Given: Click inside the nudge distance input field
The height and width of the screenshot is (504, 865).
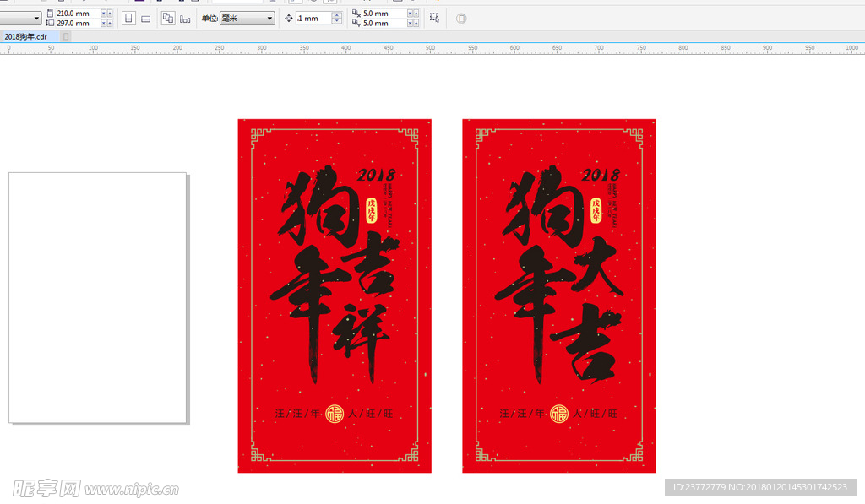Looking at the screenshot, I should click(313, 18).
